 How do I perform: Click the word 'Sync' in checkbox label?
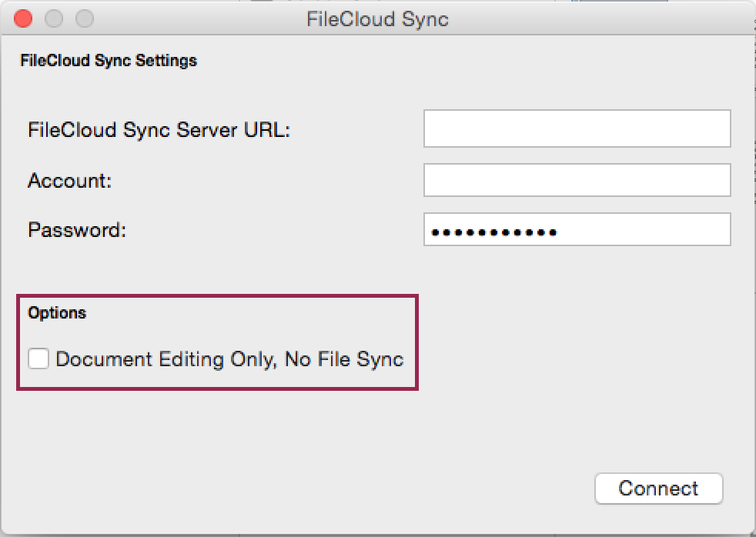tap(380, 360)
